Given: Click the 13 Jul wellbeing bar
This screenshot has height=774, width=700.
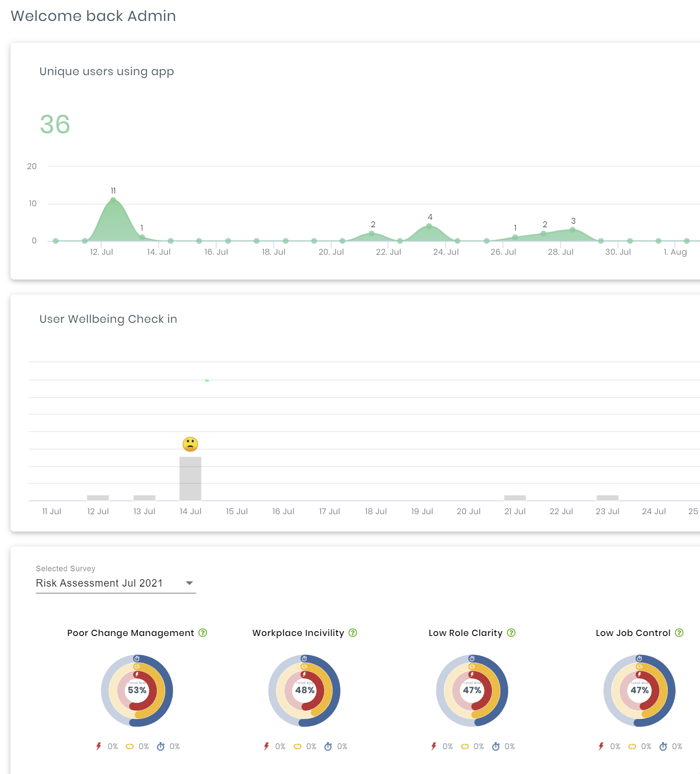Looking at the screenshot, I should [x=144, y=498].
